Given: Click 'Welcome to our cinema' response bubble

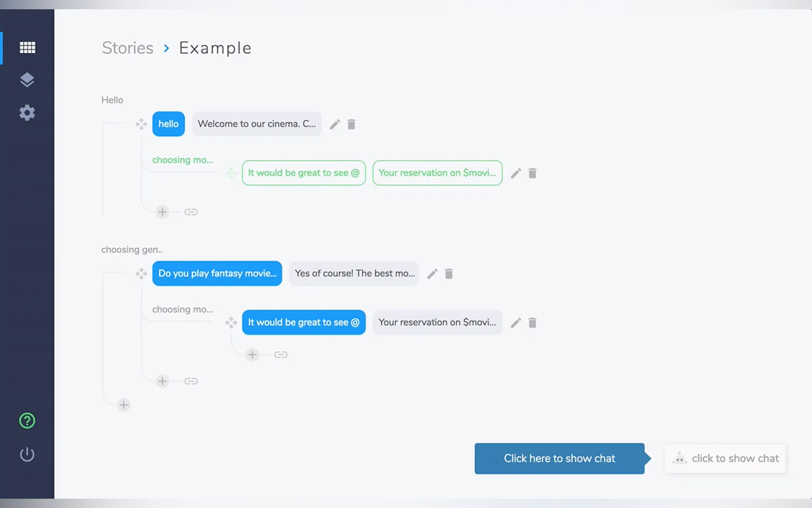Looking at the screenshot, I should tap(256, 124).
